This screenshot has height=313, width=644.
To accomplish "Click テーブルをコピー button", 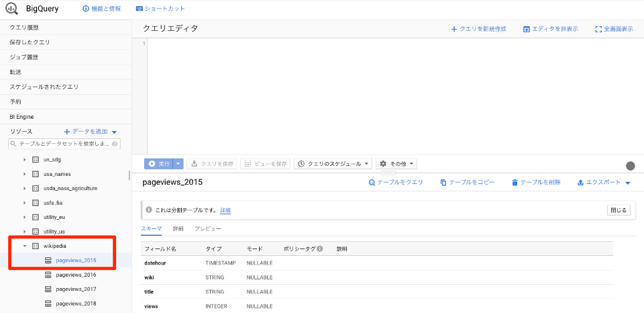I will [x=468, y=182].
